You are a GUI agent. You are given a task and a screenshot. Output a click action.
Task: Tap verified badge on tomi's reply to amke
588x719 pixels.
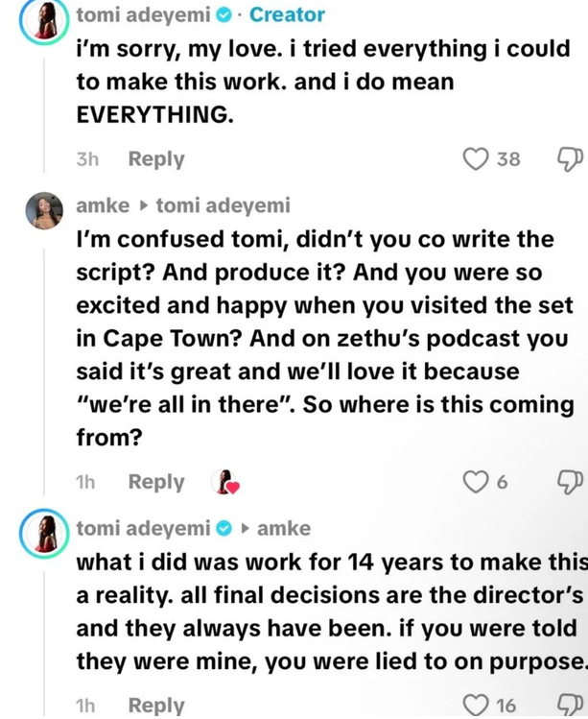point(223,529)
